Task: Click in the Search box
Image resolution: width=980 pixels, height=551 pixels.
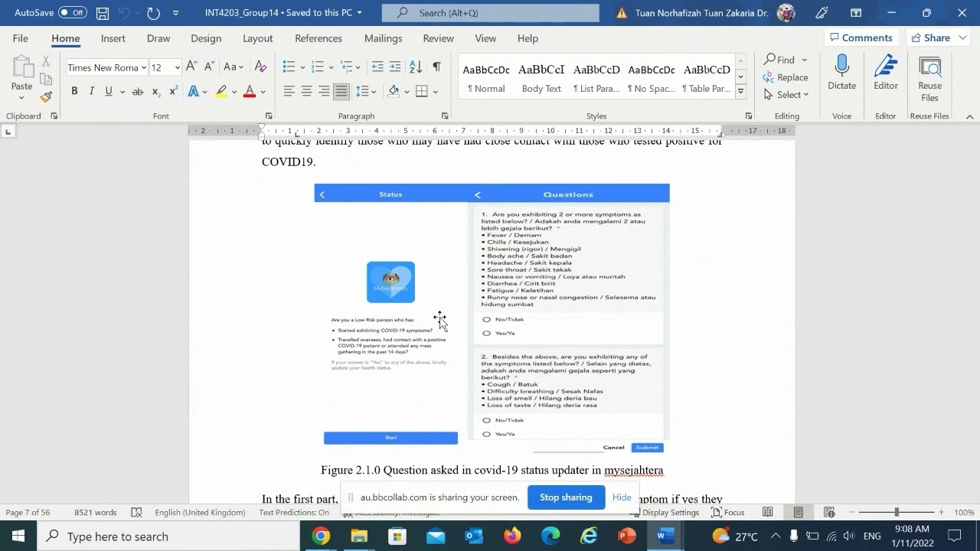Action: [x=491, y=13]
